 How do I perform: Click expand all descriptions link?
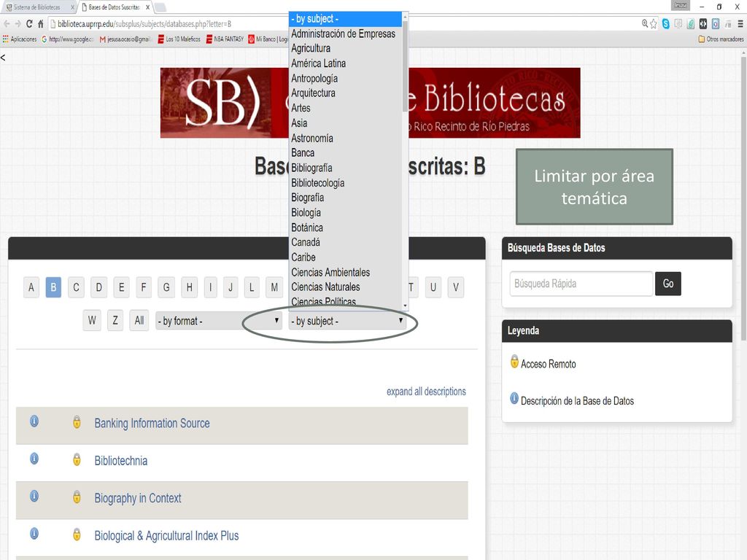pos(426,392)
